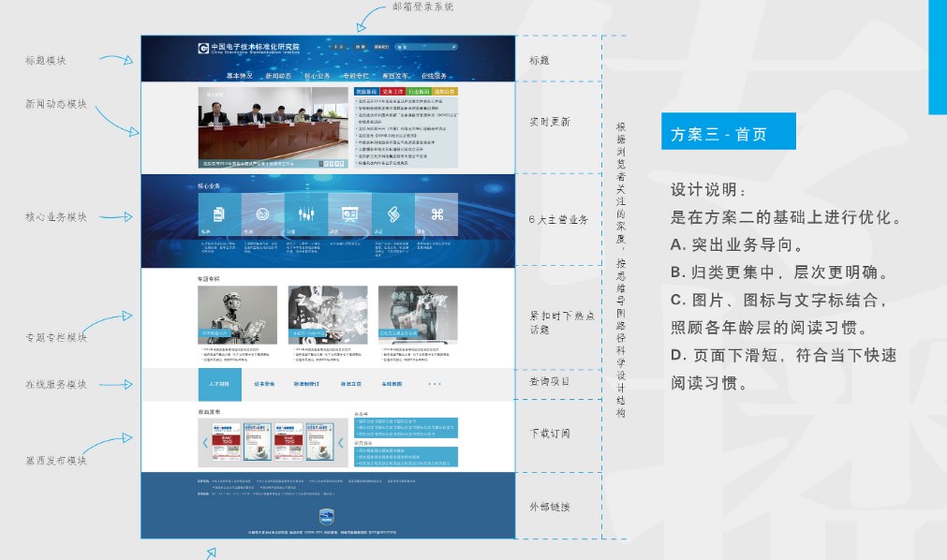
Task: Click the 检测 gauge icon in core business row
Action: [x=263, y=213]
